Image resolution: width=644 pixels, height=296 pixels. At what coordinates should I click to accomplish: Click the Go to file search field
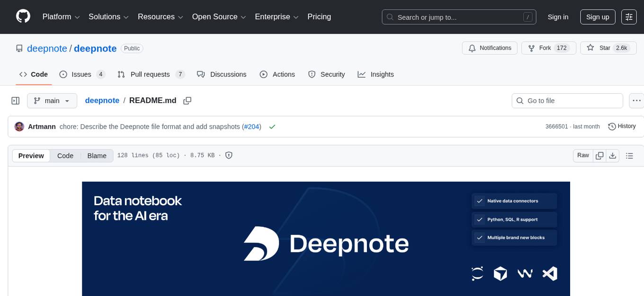pos(567,100)
